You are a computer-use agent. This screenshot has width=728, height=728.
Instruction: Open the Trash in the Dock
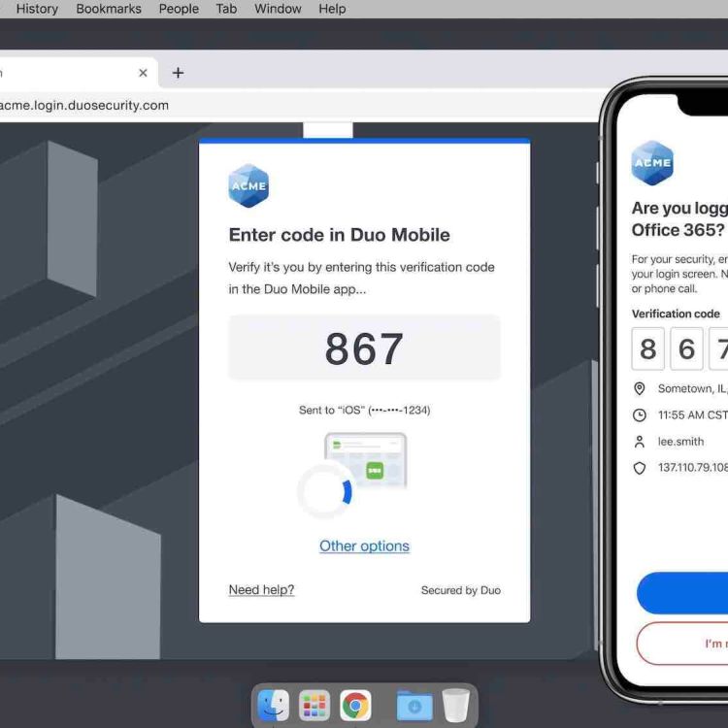(456, 705)
